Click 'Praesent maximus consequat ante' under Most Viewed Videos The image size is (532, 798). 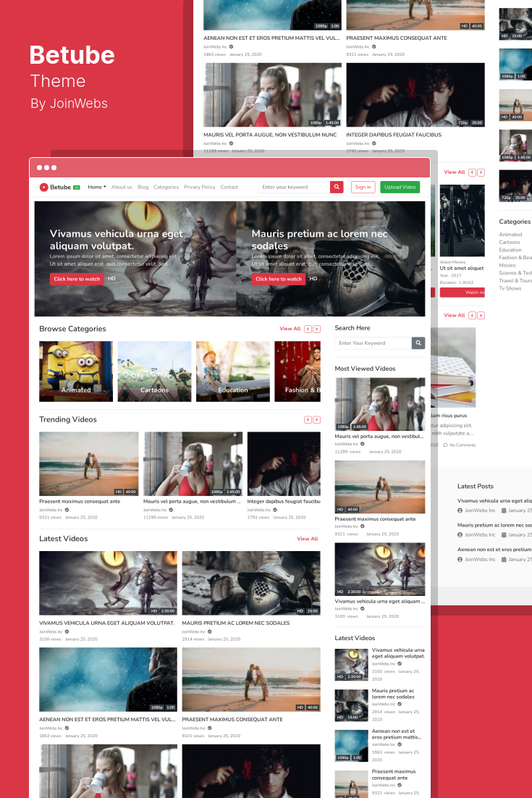376,519
